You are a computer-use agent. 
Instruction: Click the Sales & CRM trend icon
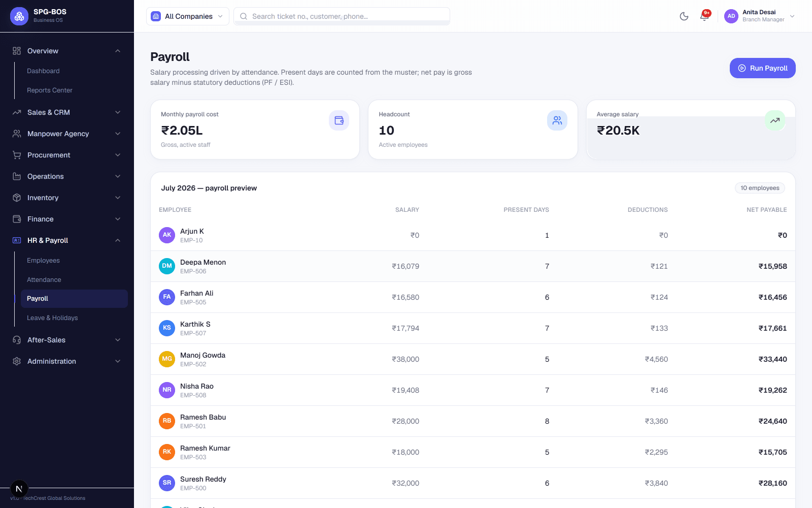click(x=17, y=112)
